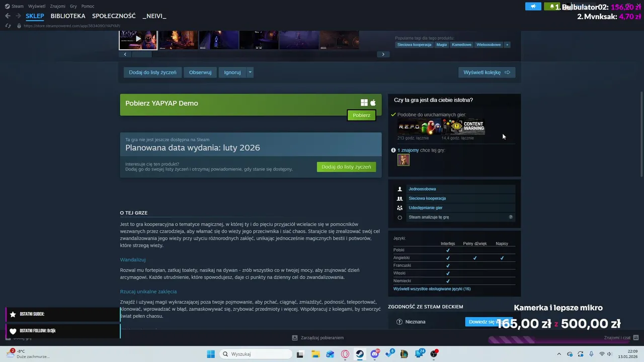Open the Wyświetl menu

pyautogui.click(x=37, y=6)
